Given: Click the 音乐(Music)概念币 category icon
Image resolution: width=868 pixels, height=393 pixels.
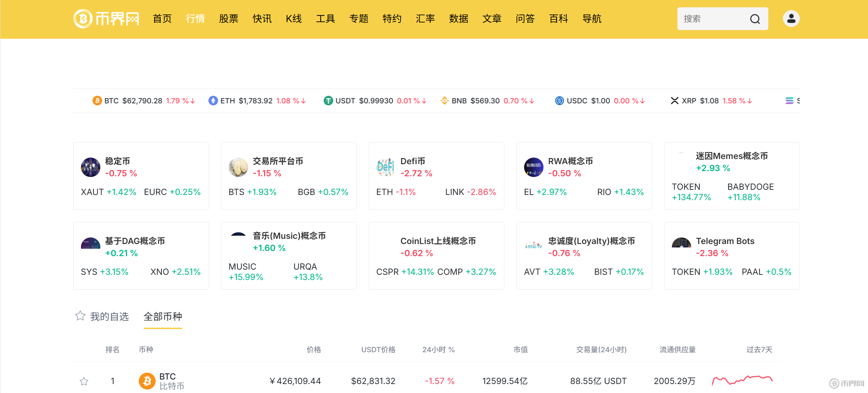Looking at the screenshot, I should pyautogui.click(x=238, y=234).
